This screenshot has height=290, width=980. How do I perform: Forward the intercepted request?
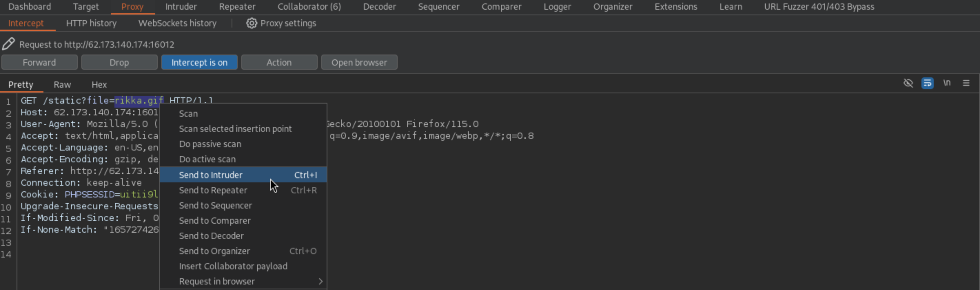(x=39, y=62)
